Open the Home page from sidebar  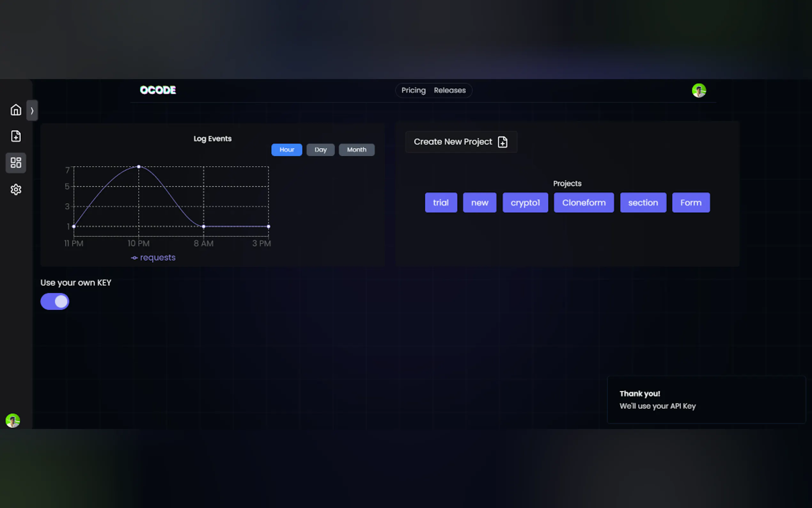pyautogui.click(x=16, y=110)
